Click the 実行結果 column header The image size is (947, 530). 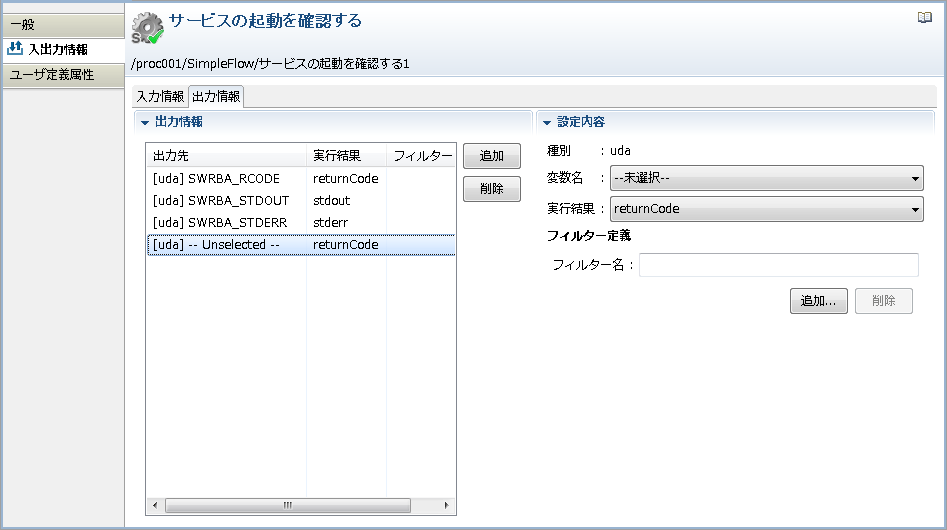coord(346,156)
